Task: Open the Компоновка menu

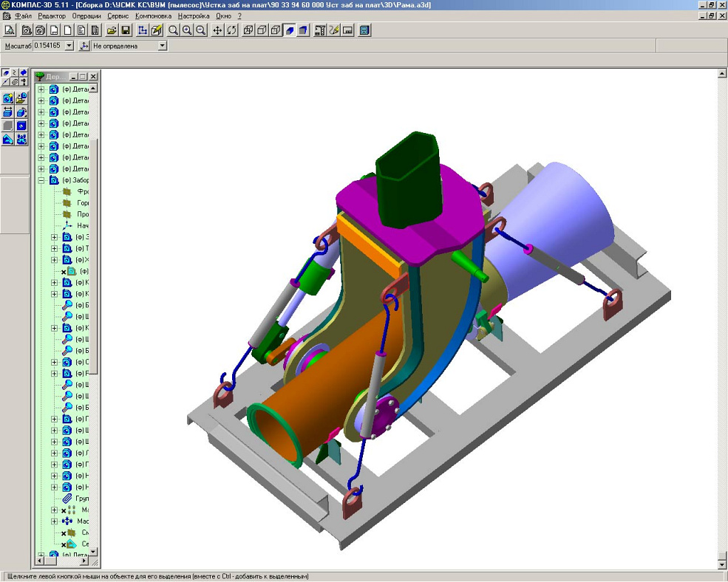Action: click(x=154, y=16)
